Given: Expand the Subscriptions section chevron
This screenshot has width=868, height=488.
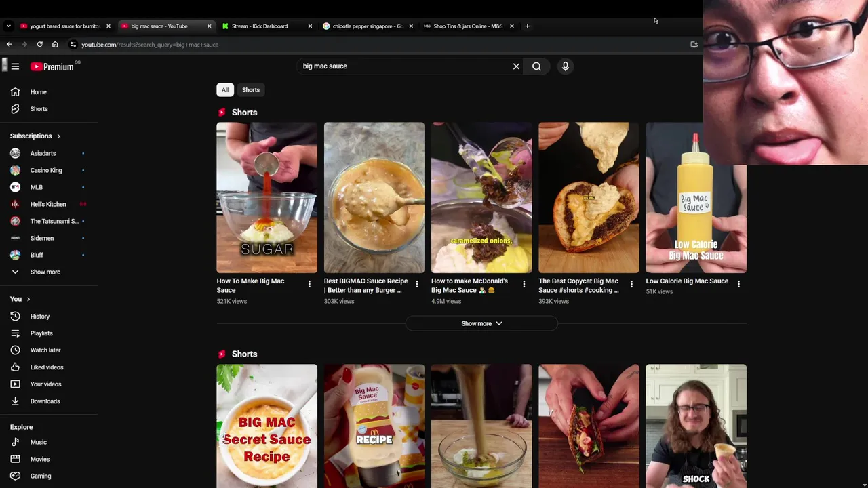Looking at the screenshot, I should click(x=58, y=136).
